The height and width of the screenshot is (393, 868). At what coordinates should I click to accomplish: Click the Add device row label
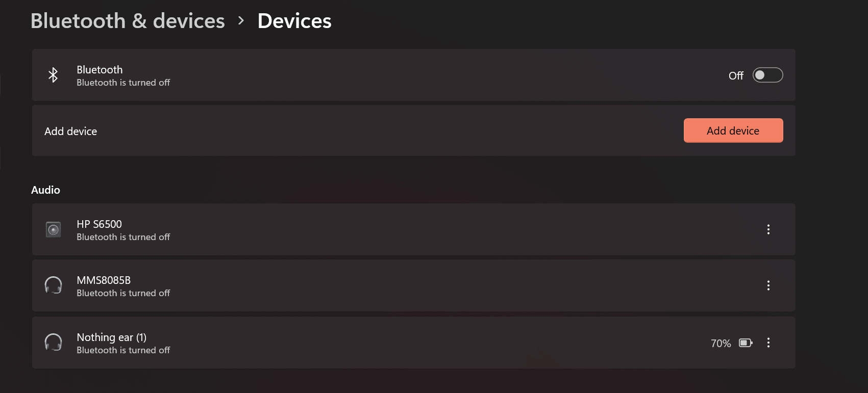pyautogui.click(x=70, y=131)
